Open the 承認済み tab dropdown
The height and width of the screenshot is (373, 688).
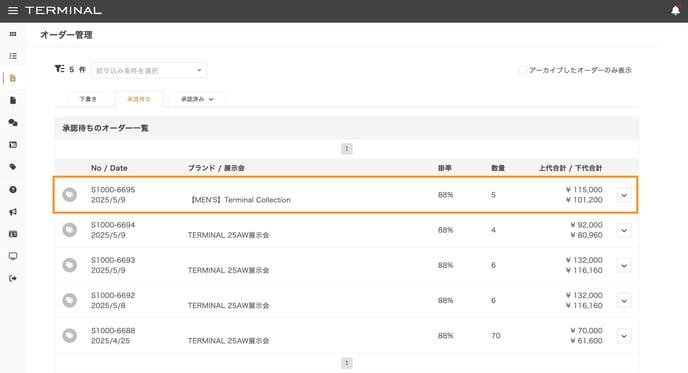pos(197,99)
